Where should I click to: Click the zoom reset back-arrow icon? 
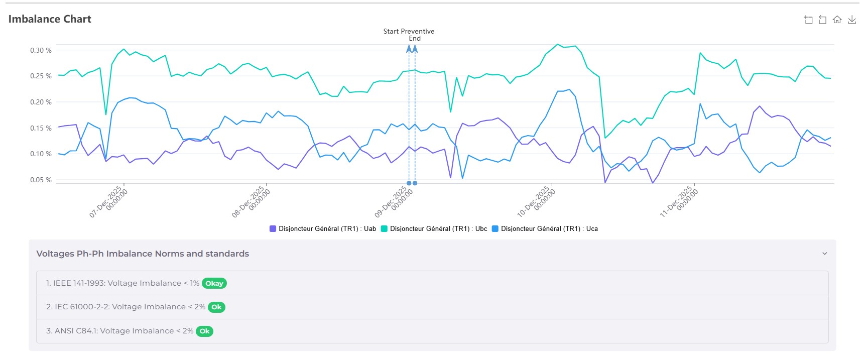point(822,20)
